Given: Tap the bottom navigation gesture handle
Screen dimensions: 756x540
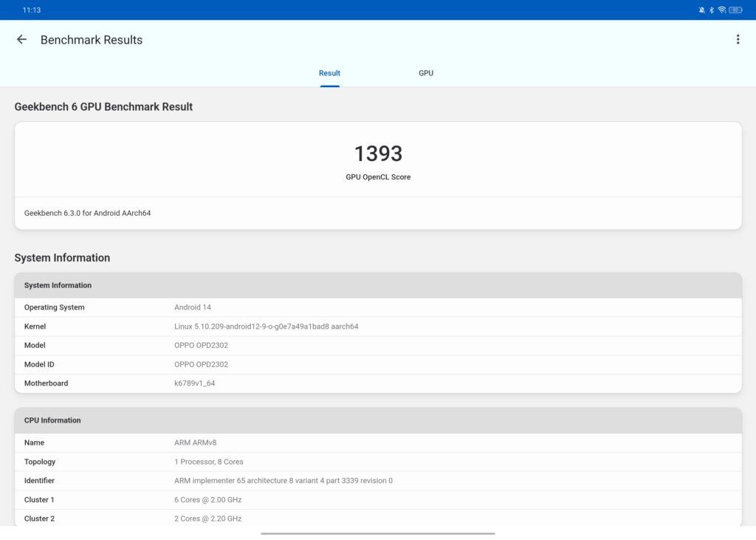Looking at the screenshot, I should coord(378,533).
